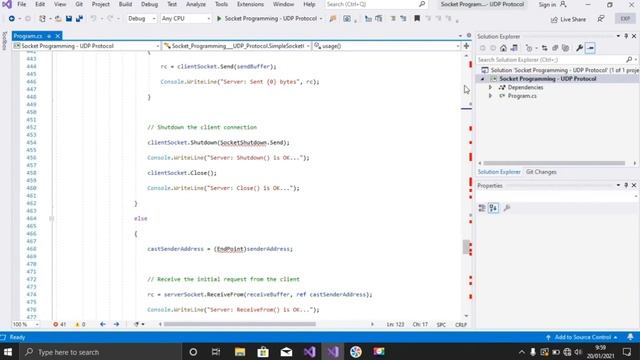Screen dimensions: 640x360
Task: Open the Toolbox side panel tab
Action: coord(4,41)
